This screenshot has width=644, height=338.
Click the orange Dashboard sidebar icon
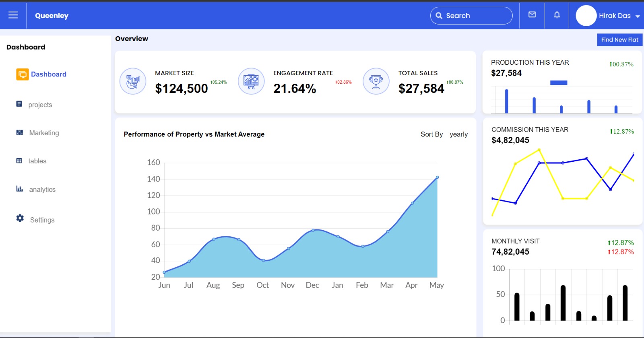point(23,74)
